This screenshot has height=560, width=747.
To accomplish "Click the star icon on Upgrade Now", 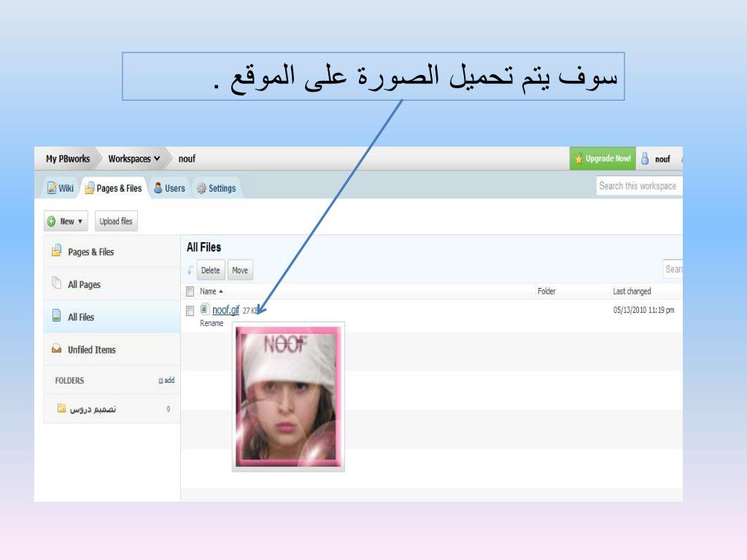I will pyautogui.click(x=578, y=159).
